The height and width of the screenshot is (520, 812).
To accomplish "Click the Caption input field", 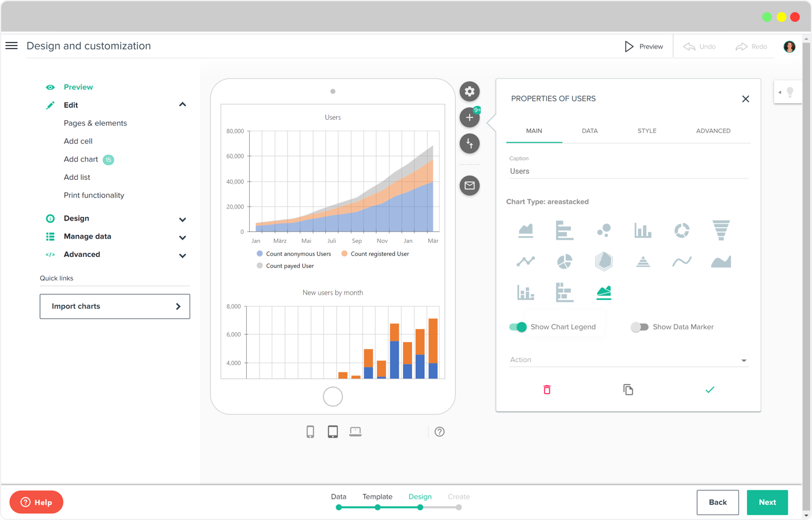I will pyautogui.click(x=628, y=172).
